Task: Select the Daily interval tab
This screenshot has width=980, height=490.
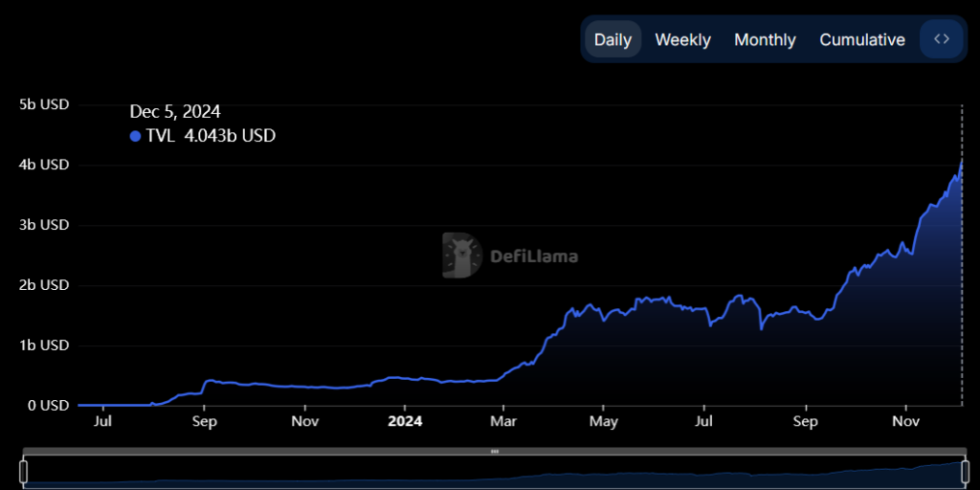Action: point(612,39)
